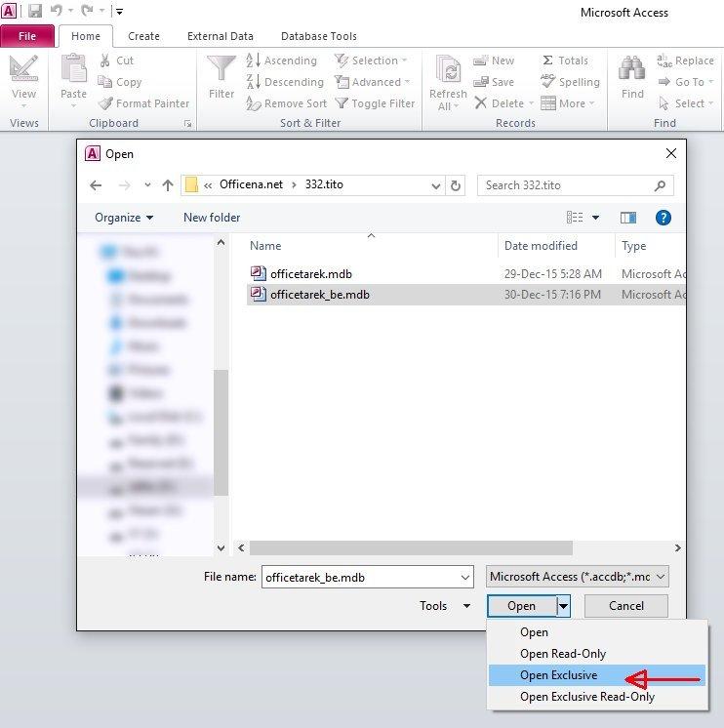This screenshot has height=728, width=724.
Task: Click New record in the Records group
Action: (x=494, y=61)
